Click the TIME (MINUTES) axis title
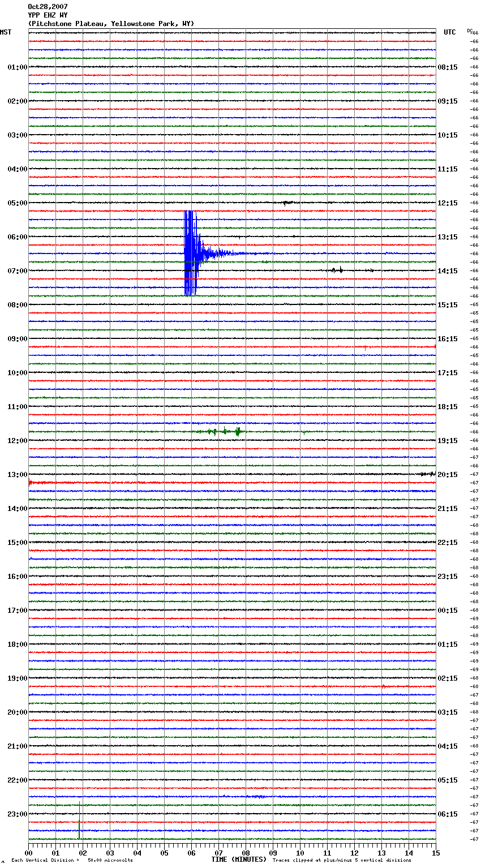The image size is (481, 868). [239, 860]
